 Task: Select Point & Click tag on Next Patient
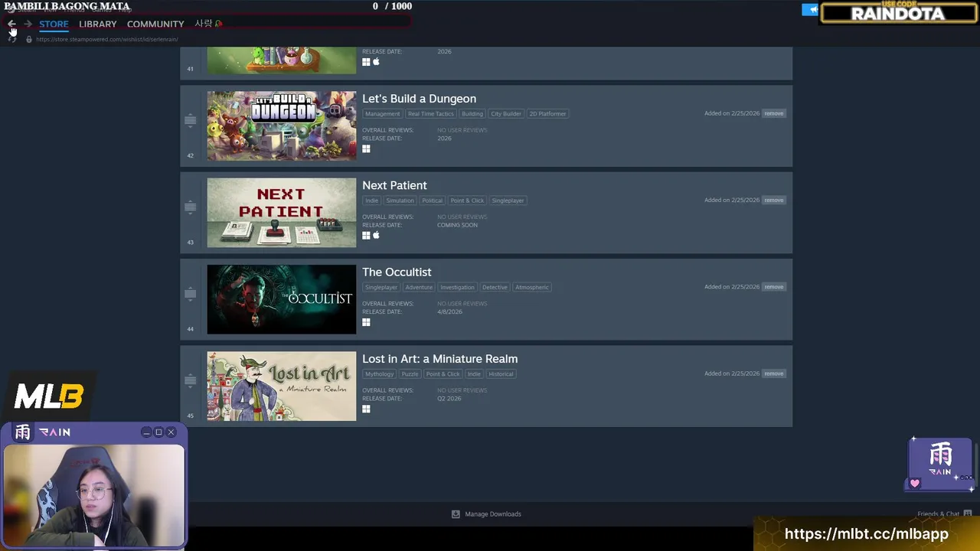(467, 201)
